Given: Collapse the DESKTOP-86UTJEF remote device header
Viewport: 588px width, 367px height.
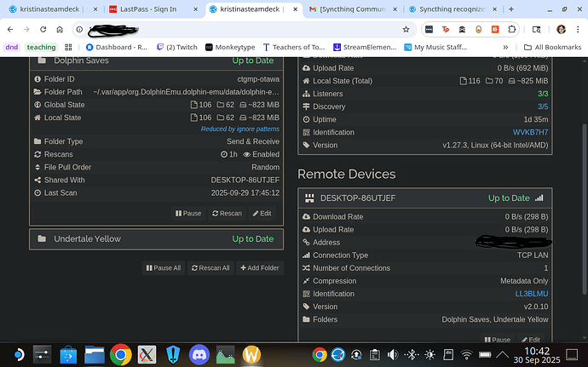Looking at the screenshot, I should [425, 198].
